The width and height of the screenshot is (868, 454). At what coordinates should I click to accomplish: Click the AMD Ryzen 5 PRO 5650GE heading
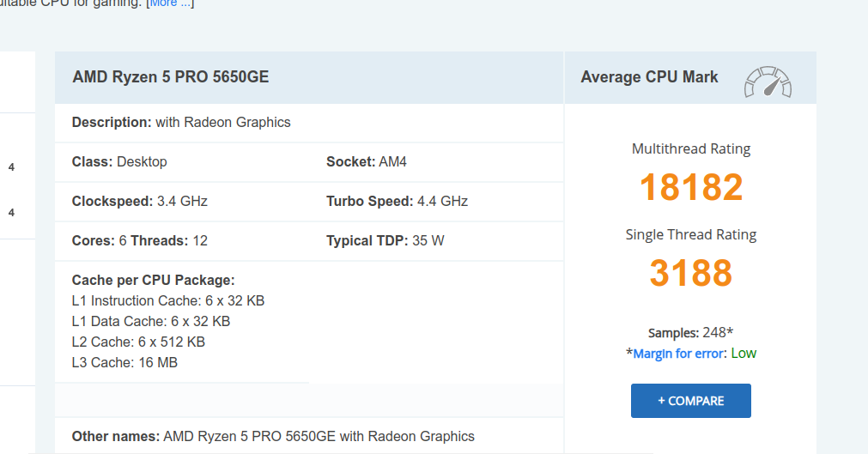pyautogui.click(x=170, y=77)
